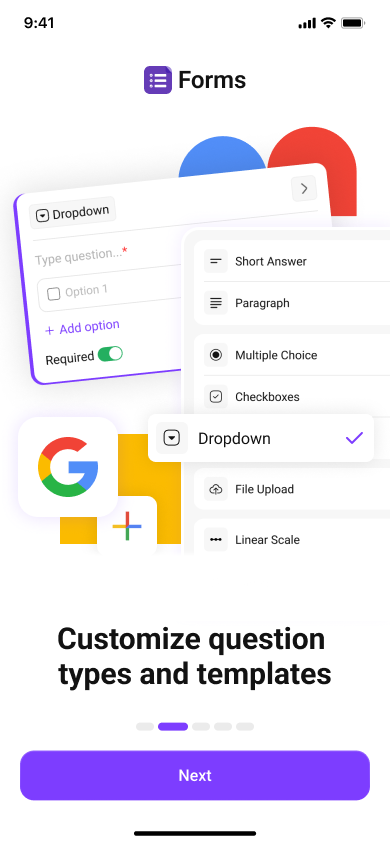Choose the highlighted Dropdown option with checkmark
The height and width of the screenshot is (844, 390).
coord(261,438)
